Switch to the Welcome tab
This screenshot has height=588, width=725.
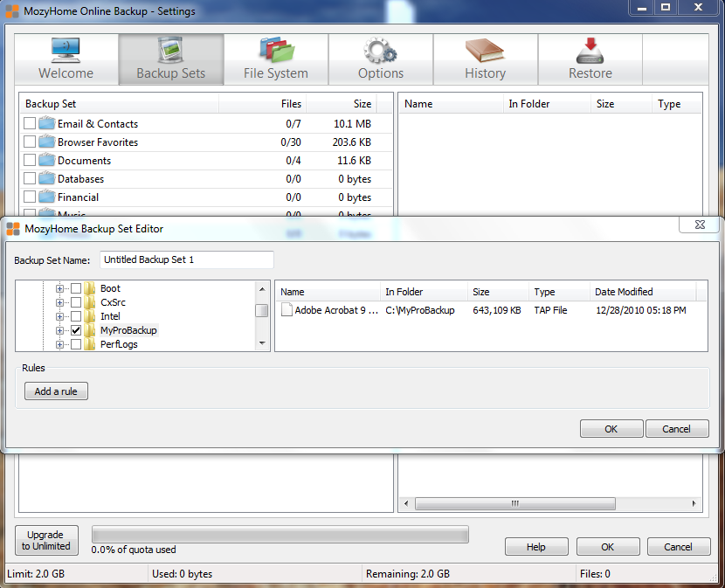pyautogui.click(x=66, y=59)
